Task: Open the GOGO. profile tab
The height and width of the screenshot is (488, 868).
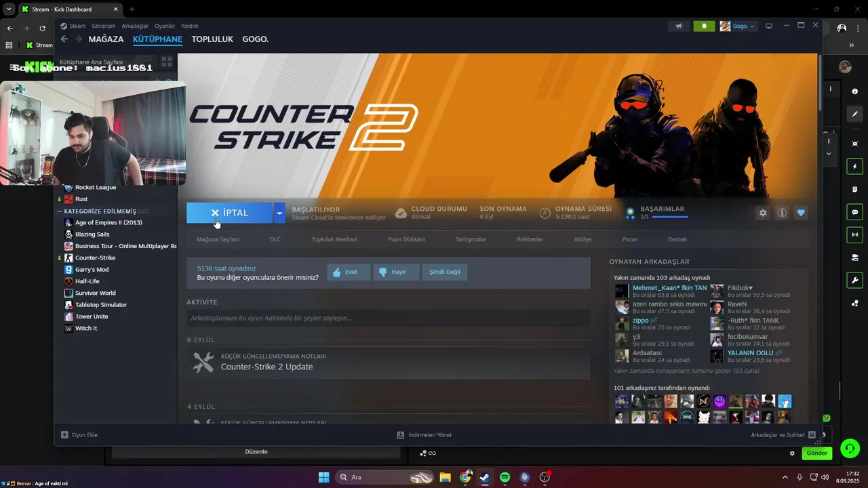Action: point(256,39)
